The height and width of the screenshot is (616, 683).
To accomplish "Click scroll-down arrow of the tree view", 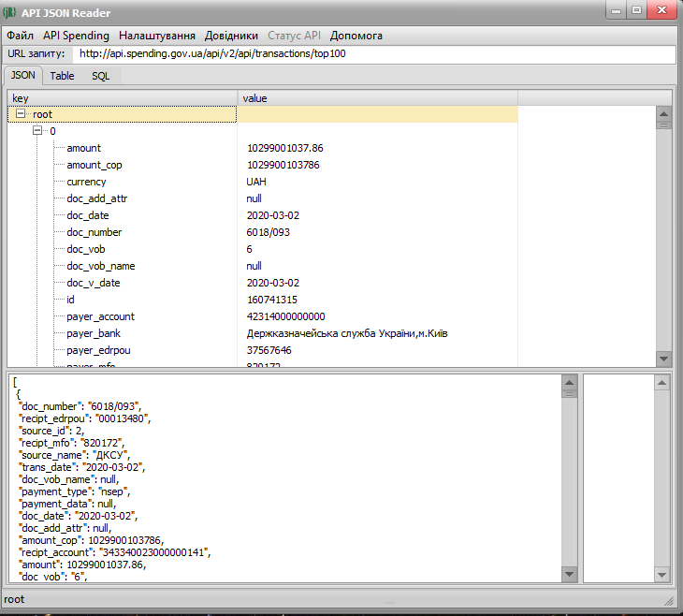I will 664,359.
